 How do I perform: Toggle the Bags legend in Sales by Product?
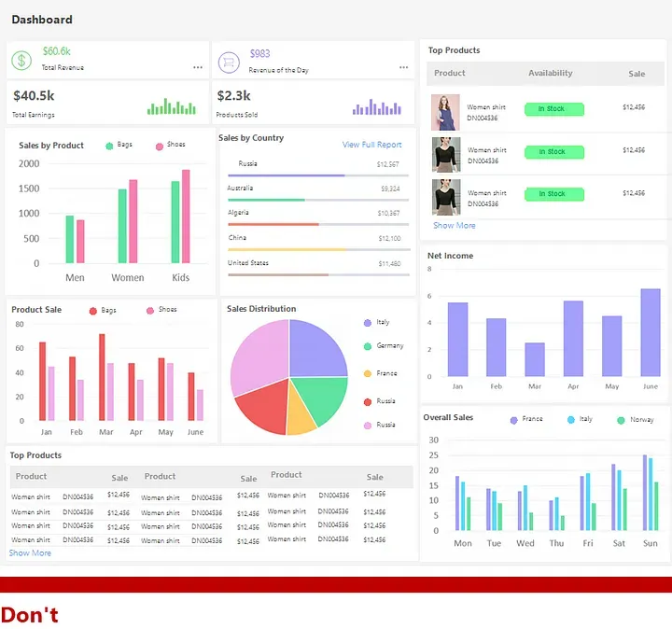[x=119, y=145]
